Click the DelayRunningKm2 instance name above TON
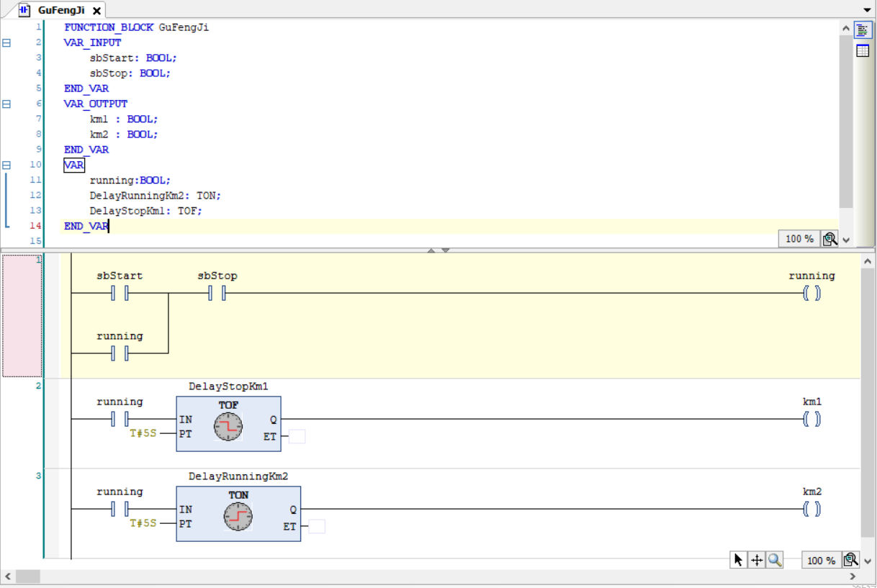 coord(238,476)
